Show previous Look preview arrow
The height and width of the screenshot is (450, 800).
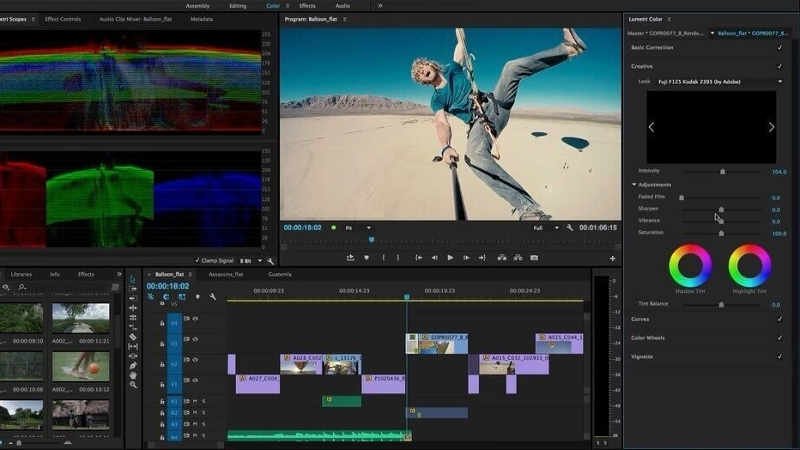[652, 128]
